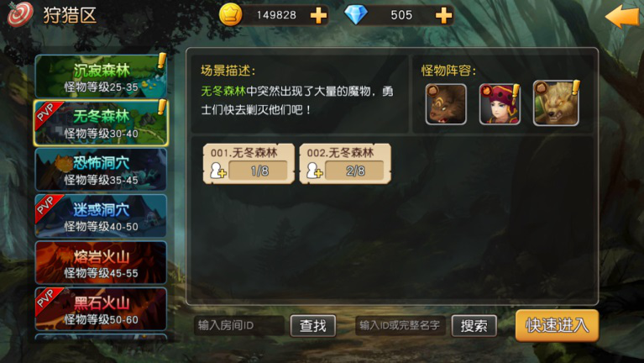View the golden wolf monster portrait
This screenshot has height=363, width=644.
click(556, 103)
